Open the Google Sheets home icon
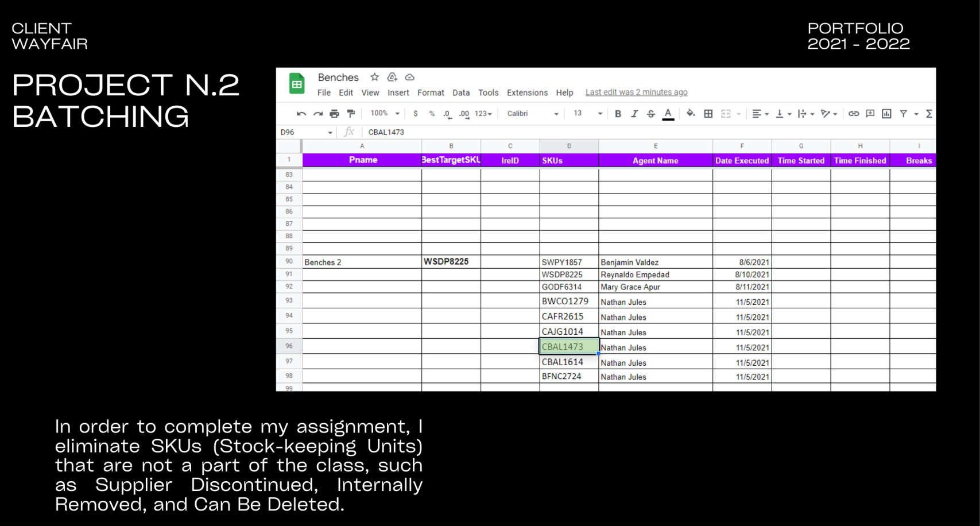Screen dimensions: 980x526 [297, 84]
